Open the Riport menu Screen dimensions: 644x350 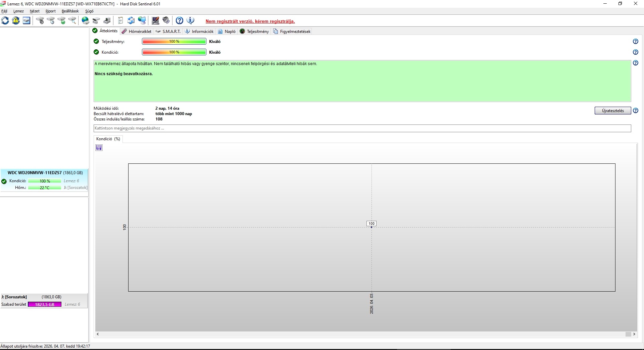51,11
